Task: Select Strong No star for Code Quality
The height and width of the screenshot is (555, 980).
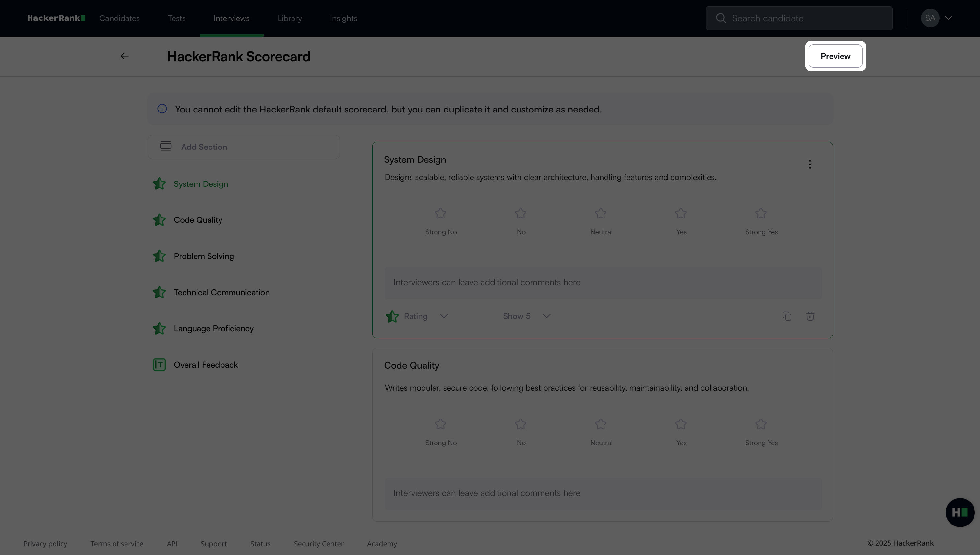Action: pos(440,424)
